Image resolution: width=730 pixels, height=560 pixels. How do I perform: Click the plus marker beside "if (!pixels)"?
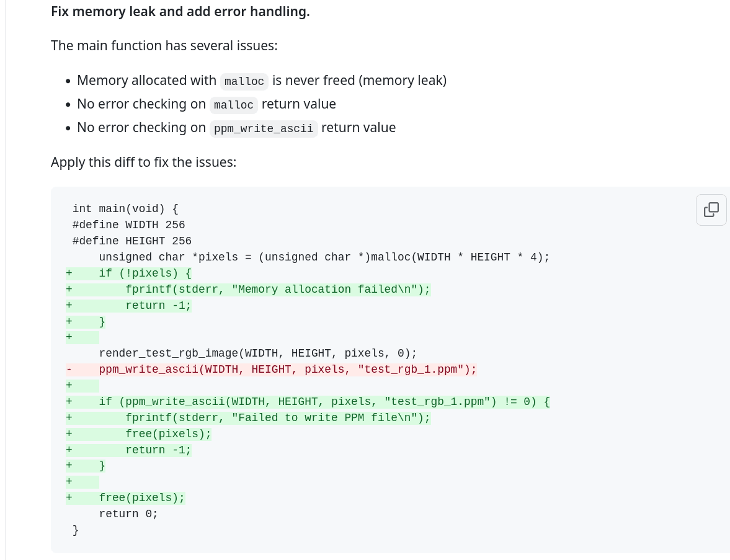[x=69, y=273]
